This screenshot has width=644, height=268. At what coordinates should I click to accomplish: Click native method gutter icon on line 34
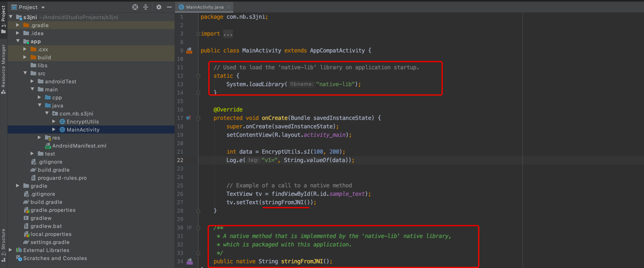189,261
